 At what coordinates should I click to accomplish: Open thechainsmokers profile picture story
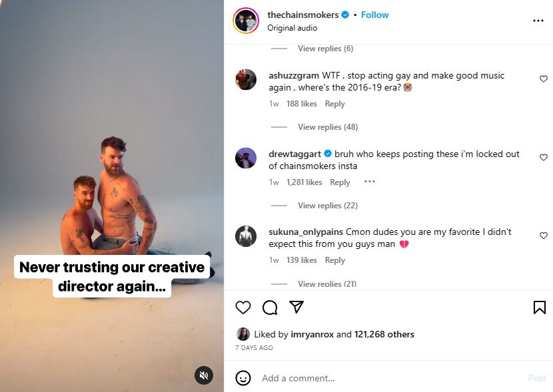coord(246,21)
